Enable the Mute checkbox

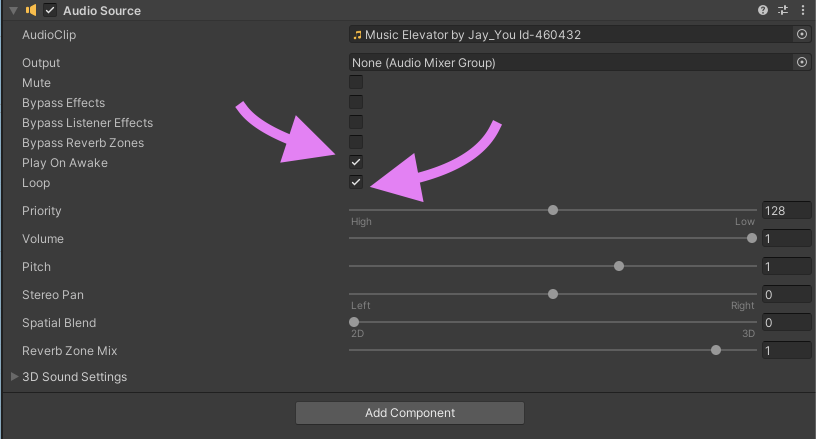pos(356,82)
